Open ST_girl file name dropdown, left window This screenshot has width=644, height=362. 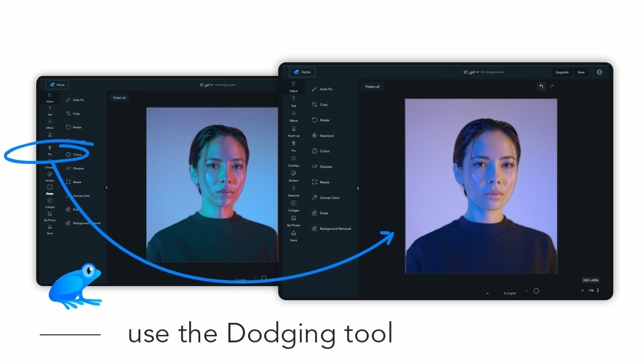206,85
